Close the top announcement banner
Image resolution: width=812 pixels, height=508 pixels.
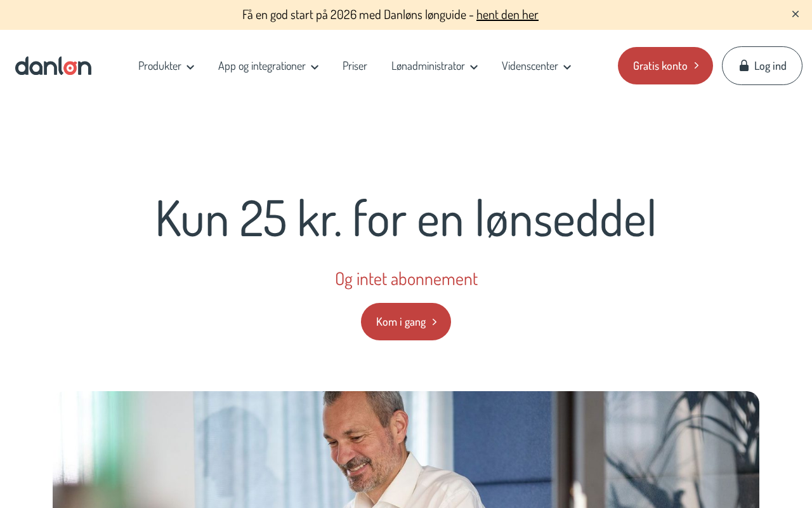click(x=796, y=14)
